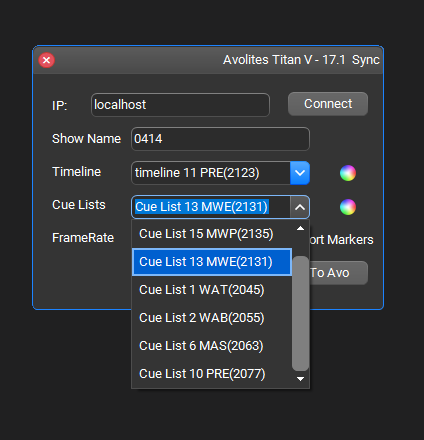Click the Show Name field with 0414
The image size is (424, 440).
pyautogui.click(x=220, y=139)
